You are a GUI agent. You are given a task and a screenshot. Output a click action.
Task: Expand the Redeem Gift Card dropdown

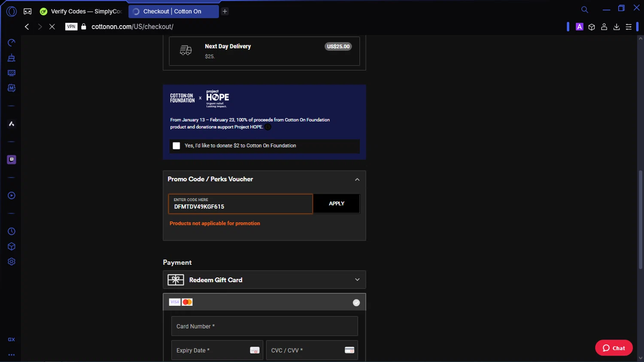click(357, 280)
